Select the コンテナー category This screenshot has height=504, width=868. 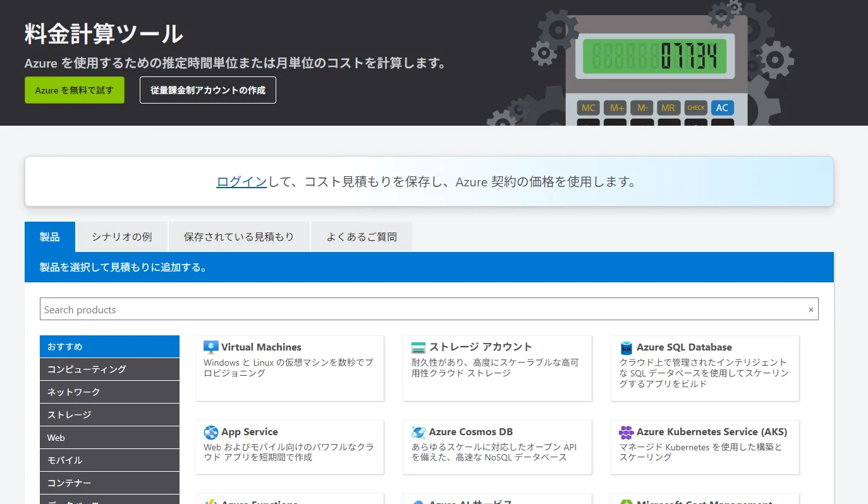tap(109, 483)
